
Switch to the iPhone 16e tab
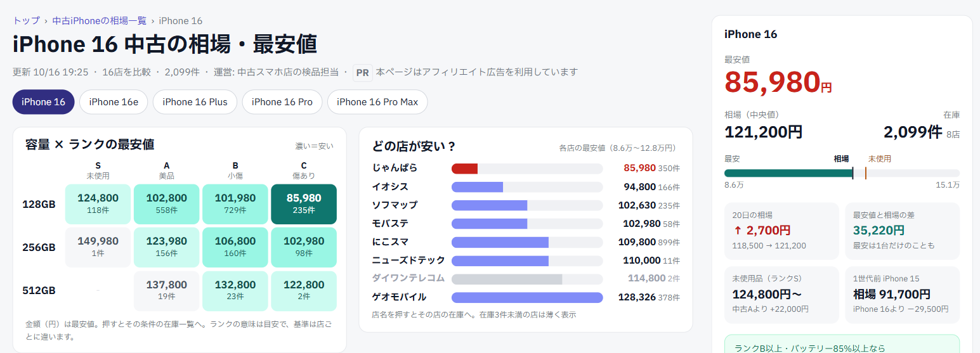pos(114,102)
